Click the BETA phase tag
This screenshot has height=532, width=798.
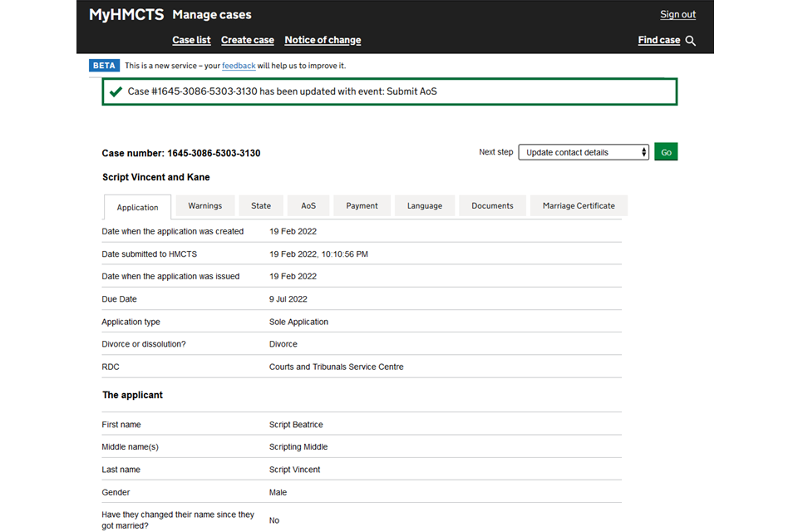[104, 66]
